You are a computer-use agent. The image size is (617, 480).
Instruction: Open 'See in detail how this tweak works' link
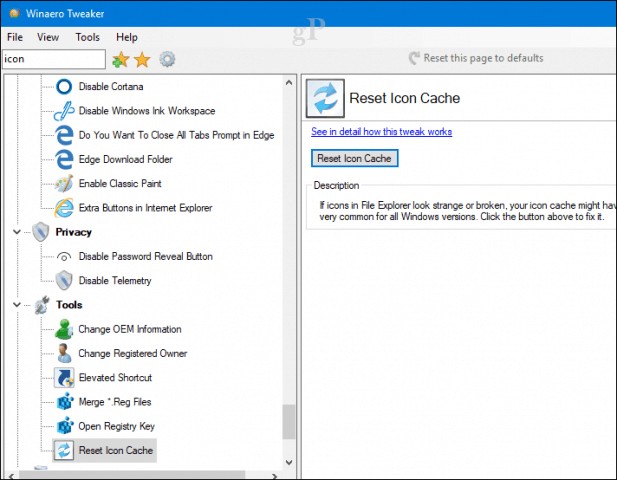point(381,132)
